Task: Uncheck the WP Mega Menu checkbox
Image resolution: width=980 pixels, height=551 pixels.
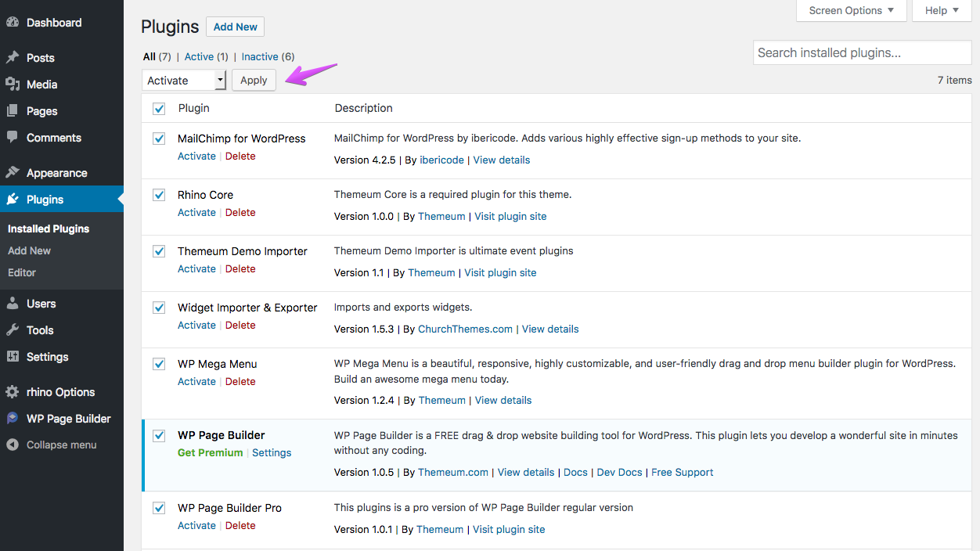Action: [159, 364]
